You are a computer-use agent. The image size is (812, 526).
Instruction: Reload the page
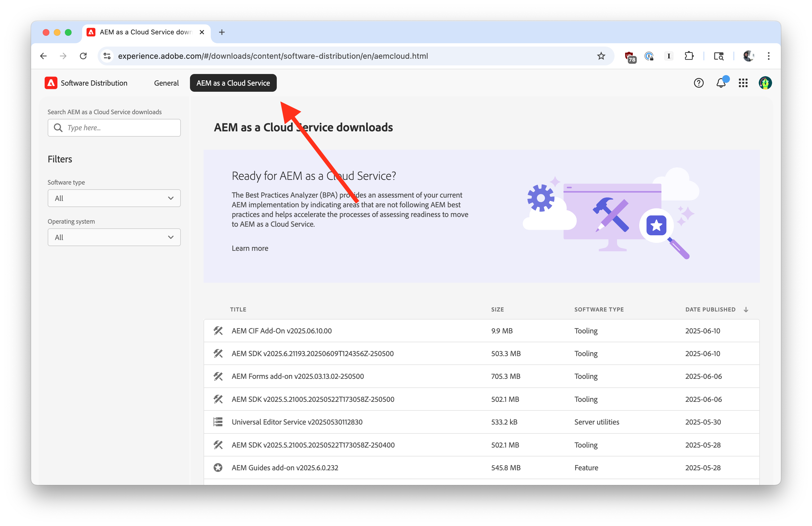(x=83, y=56)
